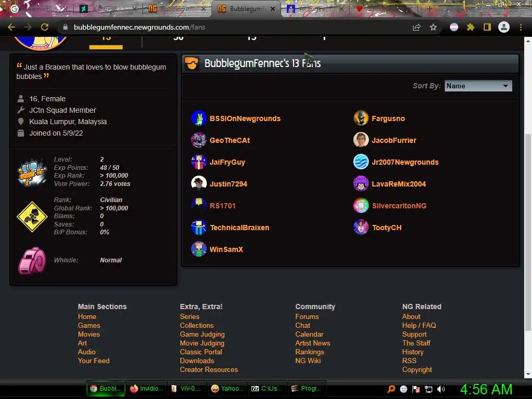Click TechnicalBraixen avatar icon

pos(199,228)
